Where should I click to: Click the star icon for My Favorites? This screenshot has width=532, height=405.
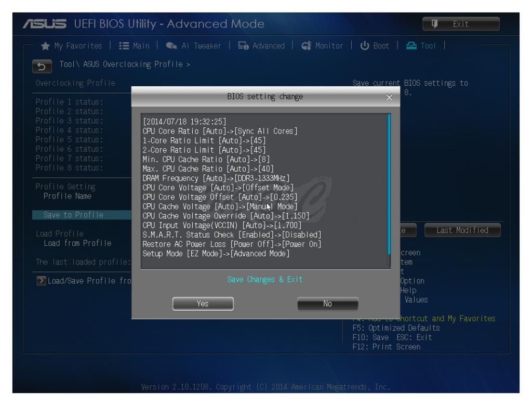click(x=45, y=46)
